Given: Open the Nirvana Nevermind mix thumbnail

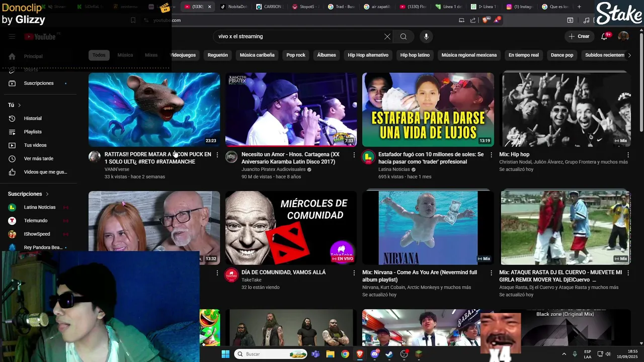Looking at the screenshot, I should (x=428, y=228).
